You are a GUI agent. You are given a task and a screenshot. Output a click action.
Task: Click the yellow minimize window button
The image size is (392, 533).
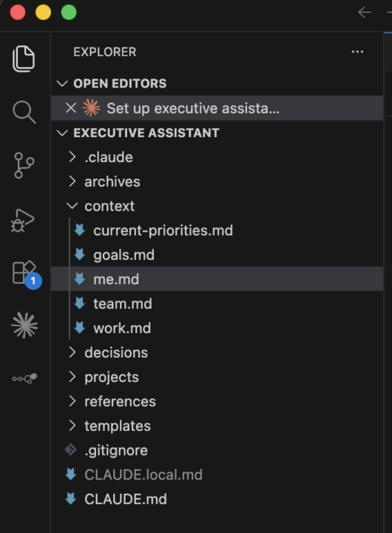coord(43,13)
